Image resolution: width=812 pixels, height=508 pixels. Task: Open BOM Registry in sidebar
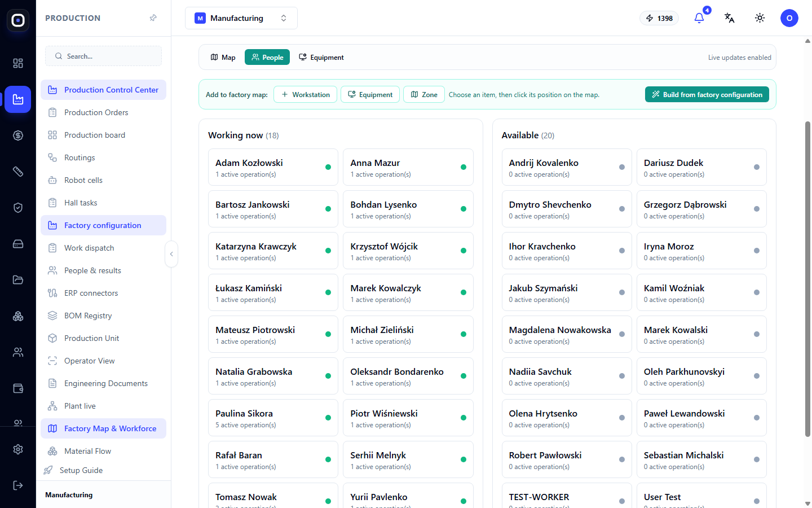click(104, 316)
